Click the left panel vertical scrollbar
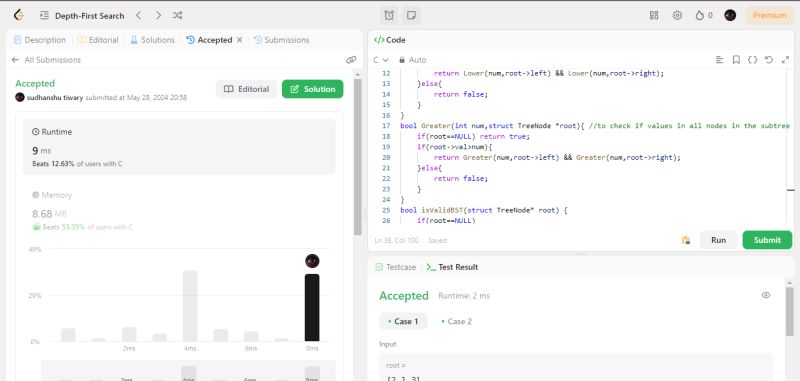This screenshot has height=381, width=800. click(358, 157)
